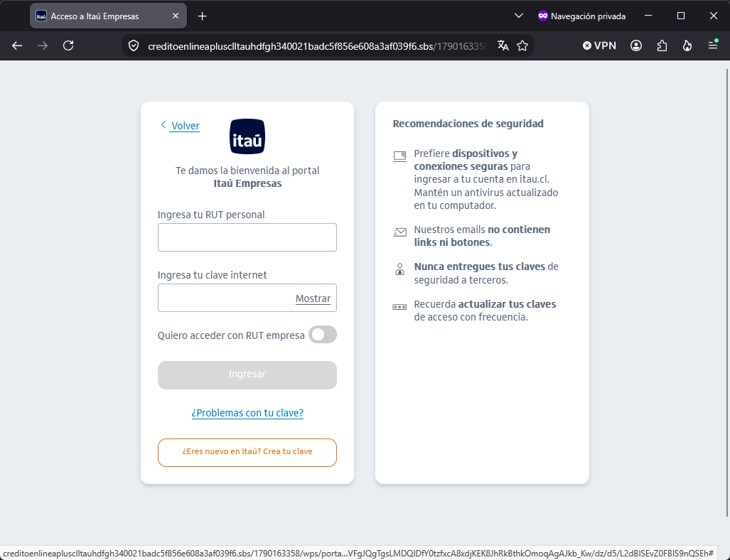Click the Itaú logo
The height and width of the screenshot is (560, 730).
[247, 136]
